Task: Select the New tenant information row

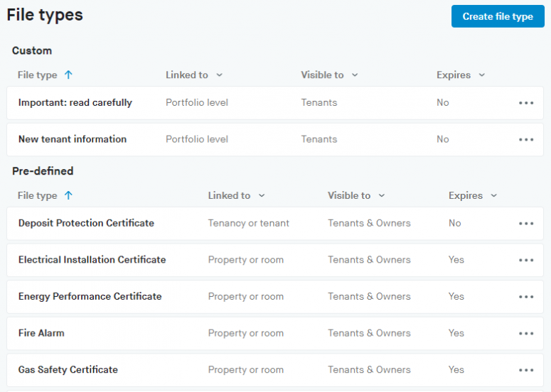Action: tap(73, 139)
